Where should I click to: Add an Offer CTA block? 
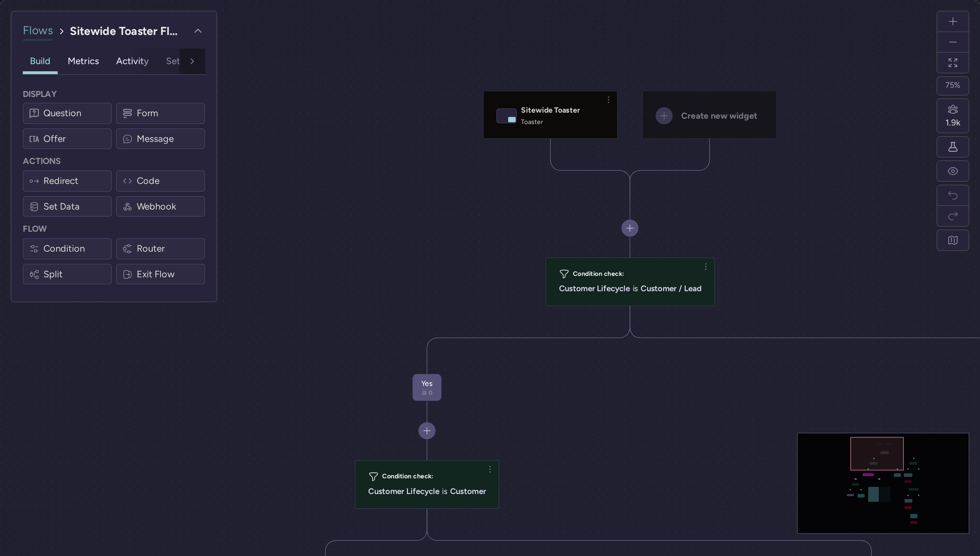[67, 139]
